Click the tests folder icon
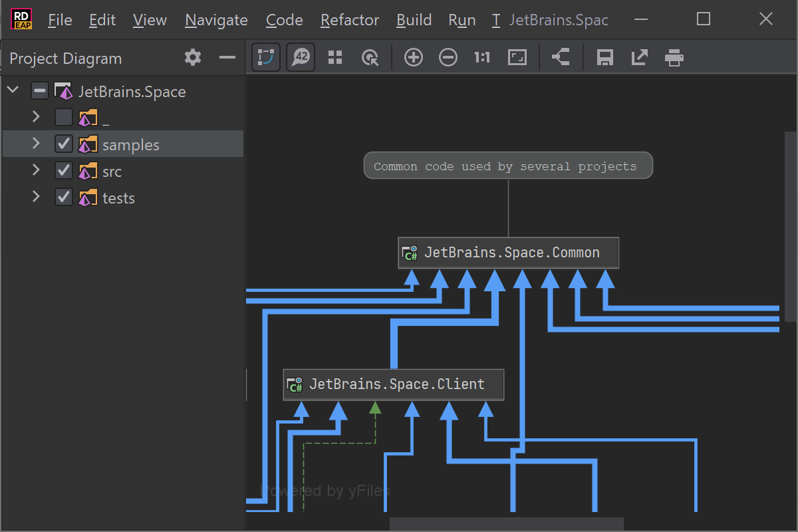 pyautogui.click(x=88, y=198)
